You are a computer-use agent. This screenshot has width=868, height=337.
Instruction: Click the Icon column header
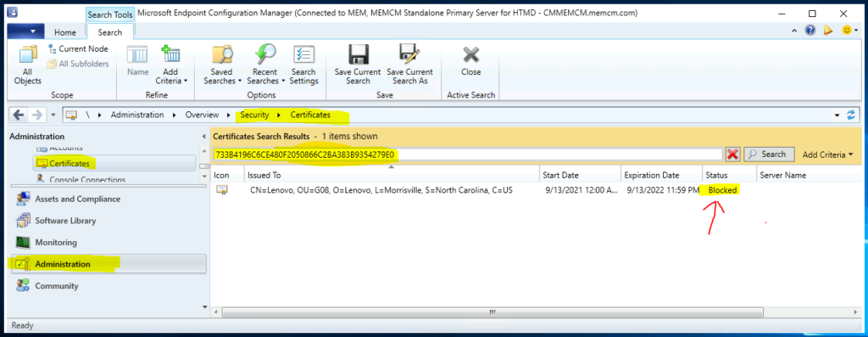point(227,175)
